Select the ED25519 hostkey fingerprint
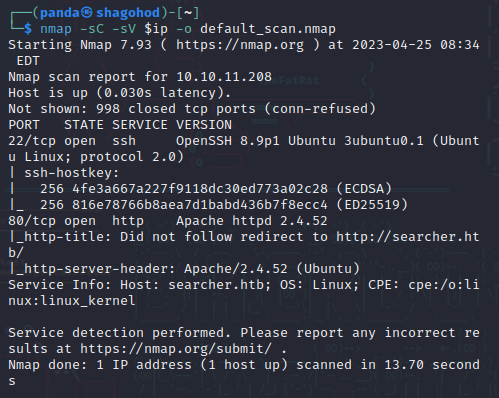This screenshot has width=499, height=398. click(200, 205)
